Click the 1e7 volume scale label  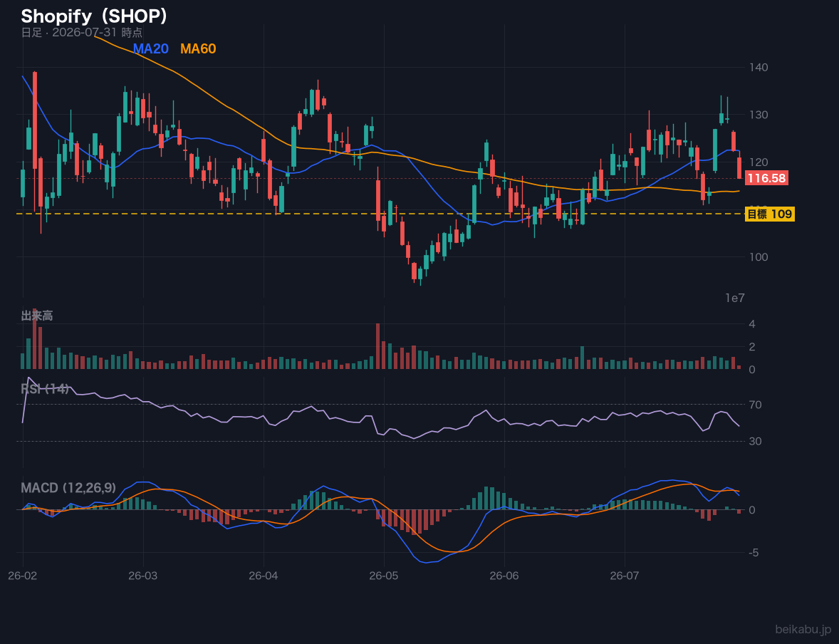point(735,298)
